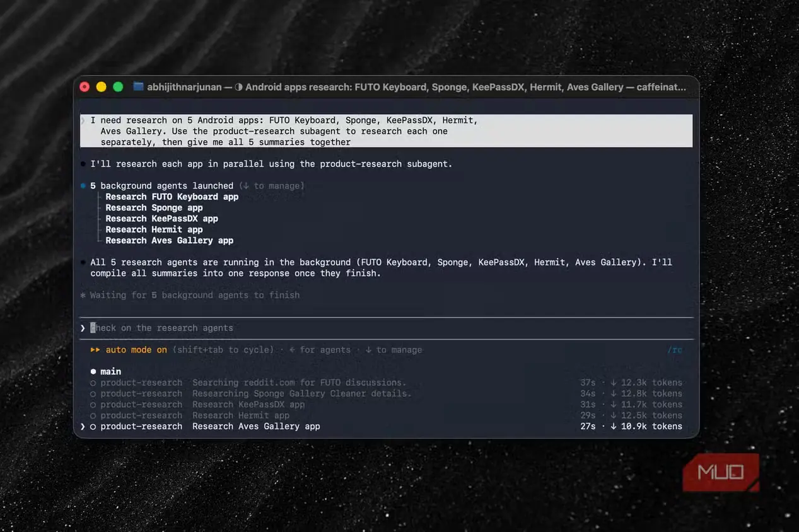Image resolution: width=799 pixels, height=532 pixels.
Task: Click the 'Waiting for 5 background agents' status
Action: (195, 295)
